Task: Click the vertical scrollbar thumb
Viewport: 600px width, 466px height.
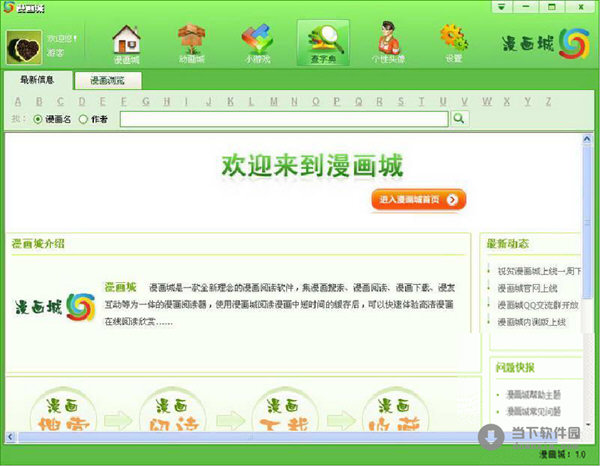Action: tap(587, 222)
